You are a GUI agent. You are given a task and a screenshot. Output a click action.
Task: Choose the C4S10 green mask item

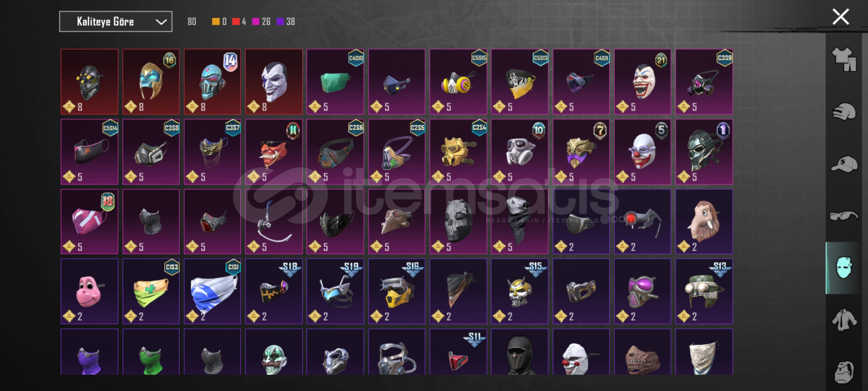[335, 82]
